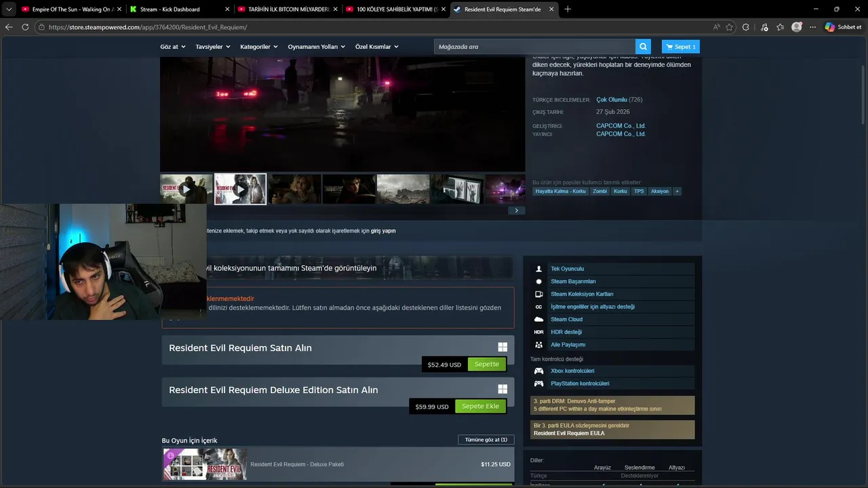Click the game trailer video player
Viewport: 868px width, 488px height.
coord(342,114)
